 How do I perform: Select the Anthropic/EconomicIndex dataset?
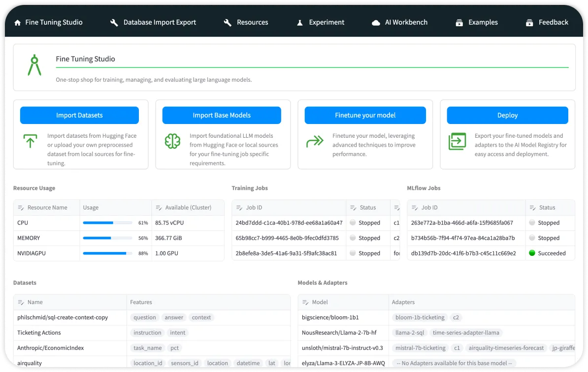(x=51, y=348)
